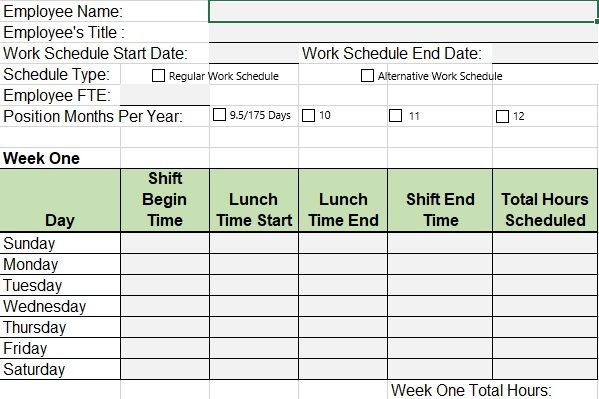Check the Regular Work Schedule checkbox
Viewport: 599px width, 399px height.
point(158,76)
